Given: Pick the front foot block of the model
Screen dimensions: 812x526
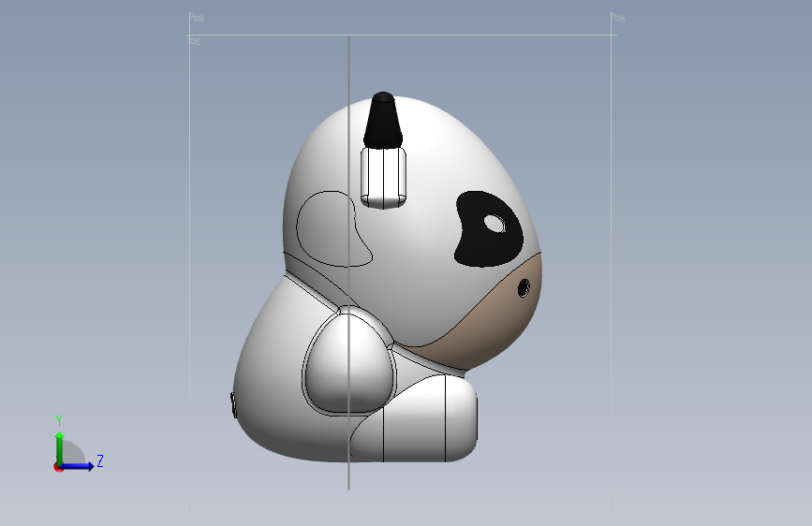Looking at the screenshot, I should pos(413,419).
